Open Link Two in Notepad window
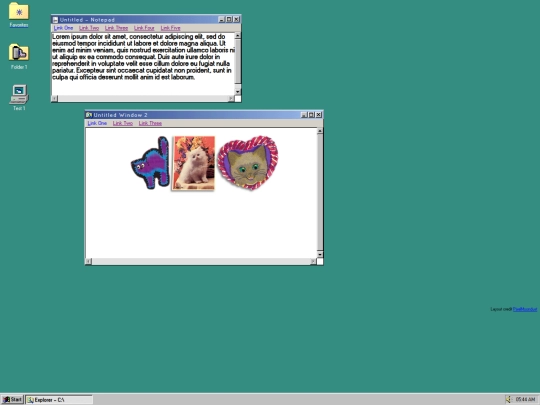The width and height of the screenshot is (540, 405). point(89,28)
